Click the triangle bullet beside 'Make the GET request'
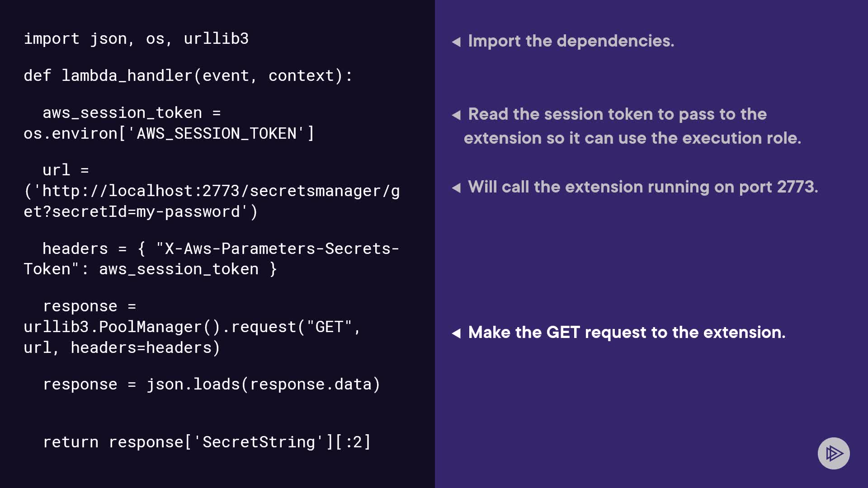The width and height of the screenshot is (868, 488). click(456, 333)
